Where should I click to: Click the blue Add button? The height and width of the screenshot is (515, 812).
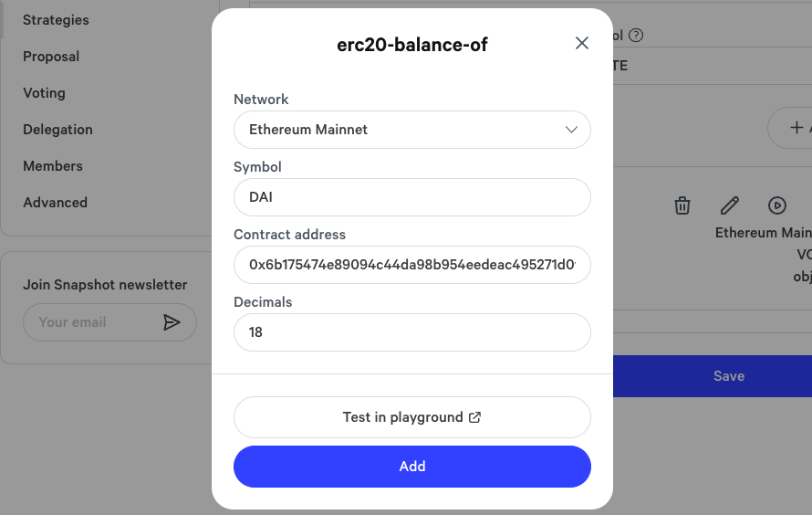point(412,467)
